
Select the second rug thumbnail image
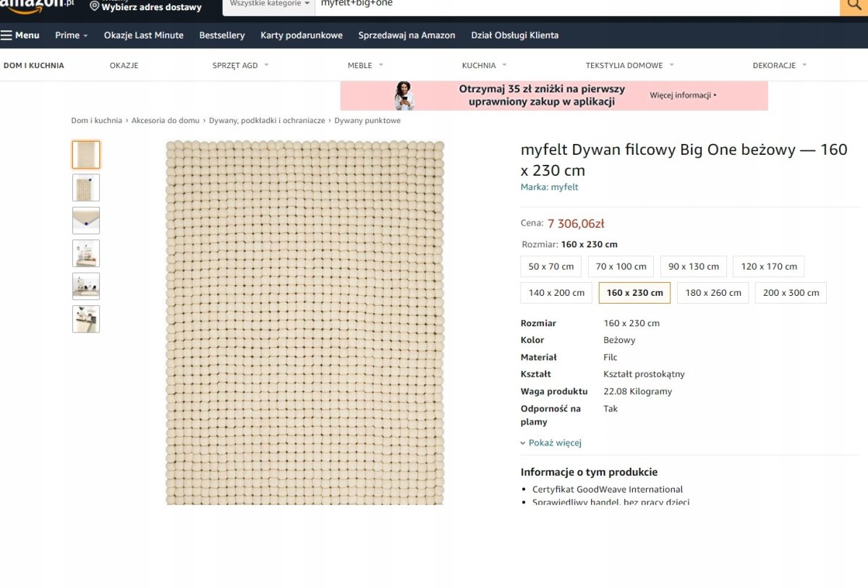tap(86, 187)
